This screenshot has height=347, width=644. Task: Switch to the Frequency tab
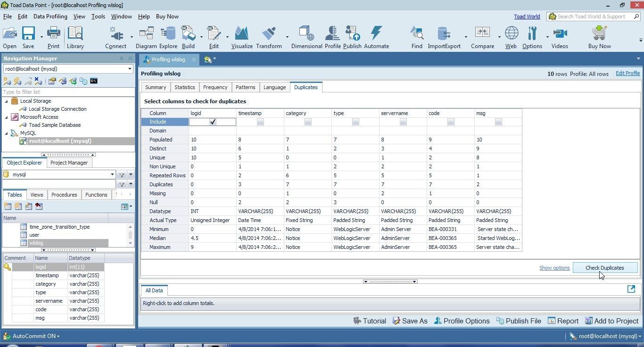click(215, 87)
